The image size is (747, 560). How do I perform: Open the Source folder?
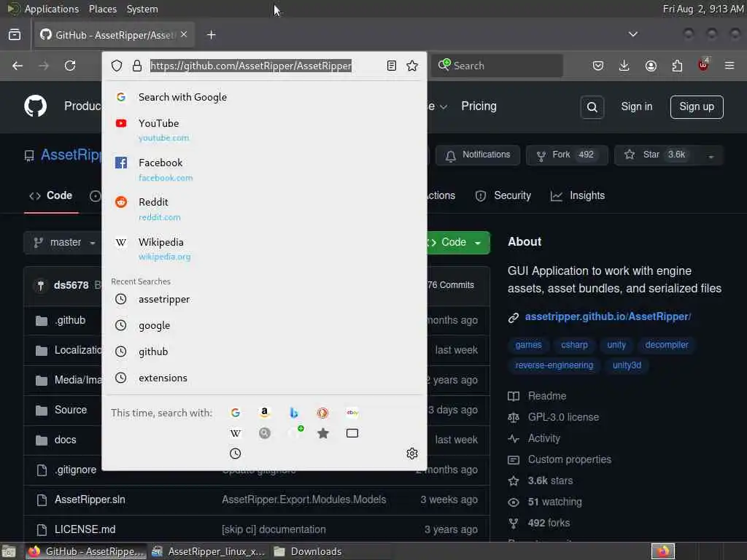71,410
